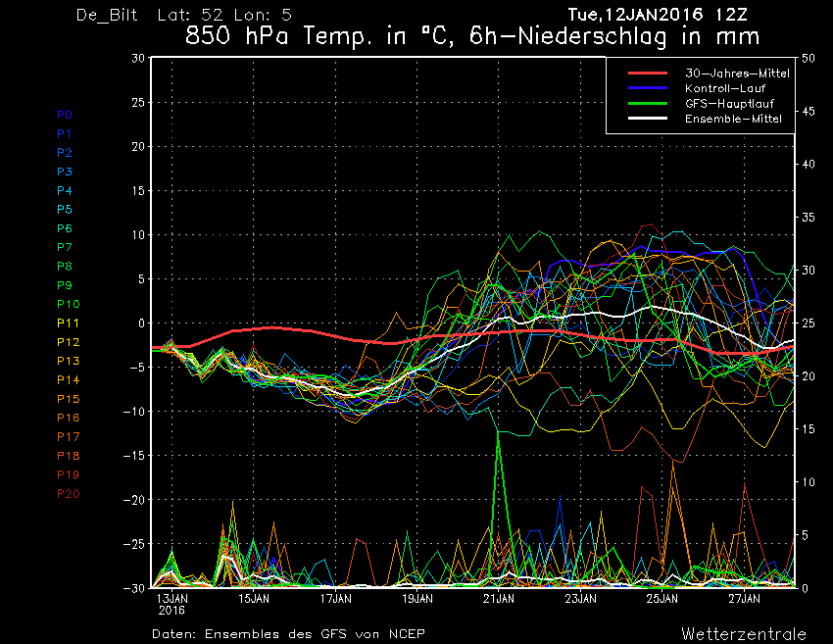This screenshot has width=833, height=644.
Task: Click the P2 ensemble member label
Action: point(65,153)
